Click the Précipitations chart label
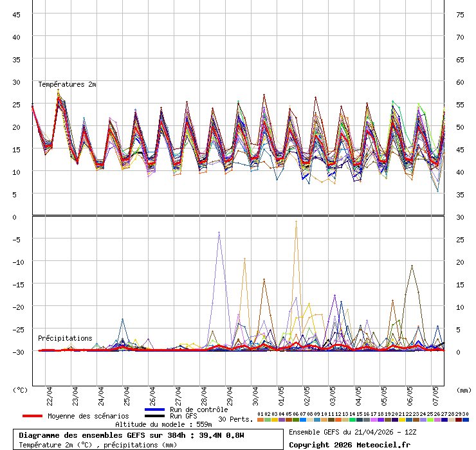This screenshot has height=450, width=476. (x=65, y=338)
